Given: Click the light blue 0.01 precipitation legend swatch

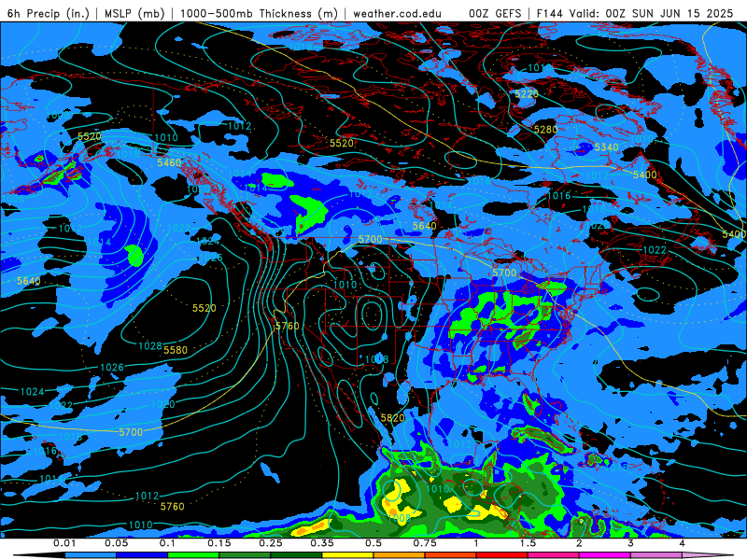Looking at the screenshot, I should tap(91, 555).
